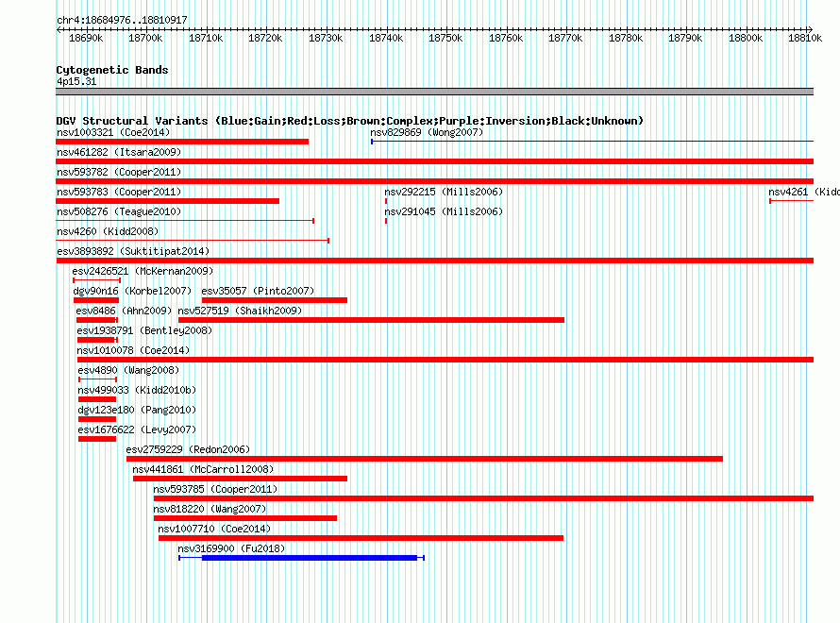Click the Cytogenetic Bands track title
The height and width of the screenshot is (623, 840).
pos(112,70)
